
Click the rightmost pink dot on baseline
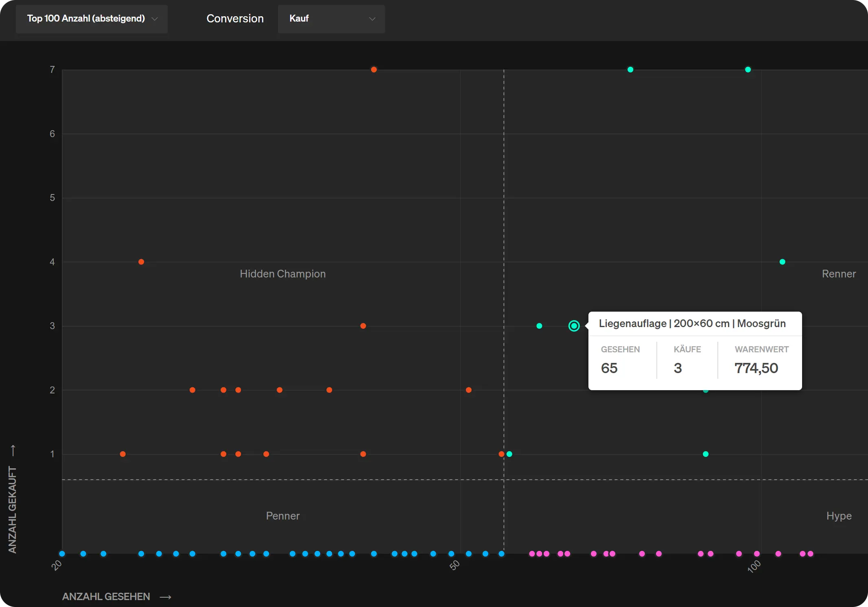[810, 554]
